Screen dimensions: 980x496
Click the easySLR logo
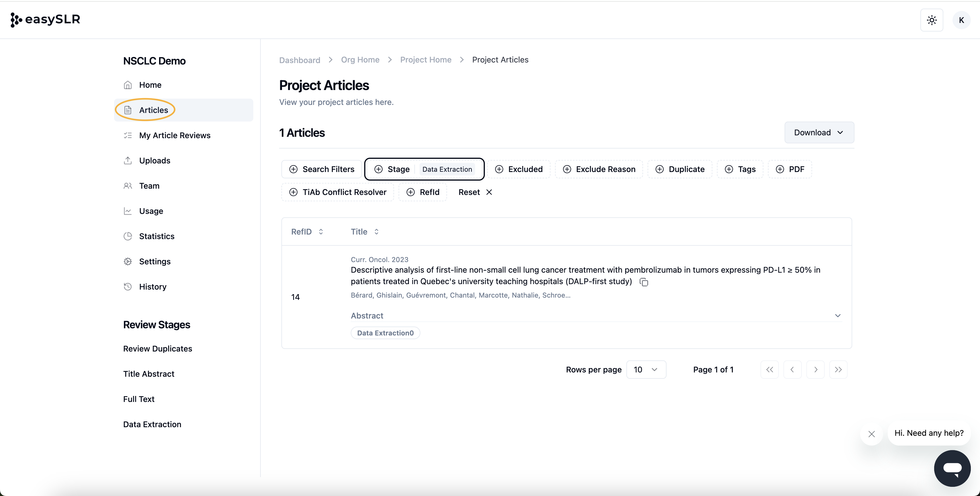pos(45,19)
